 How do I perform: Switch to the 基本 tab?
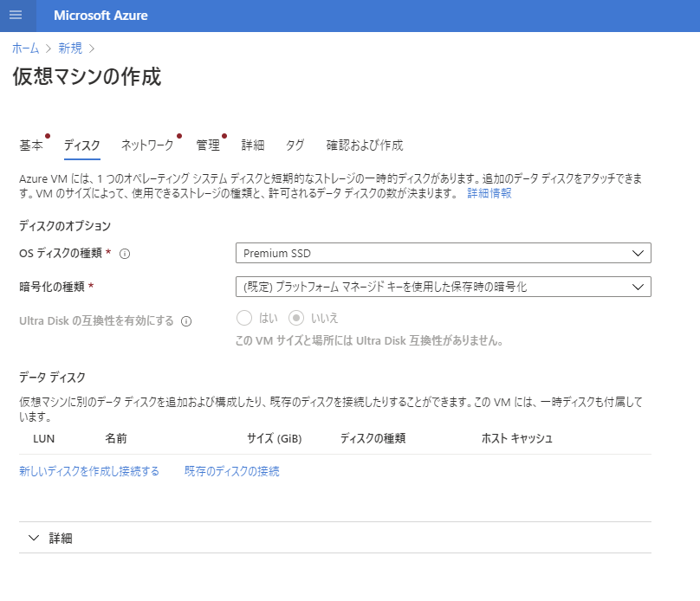31,145
